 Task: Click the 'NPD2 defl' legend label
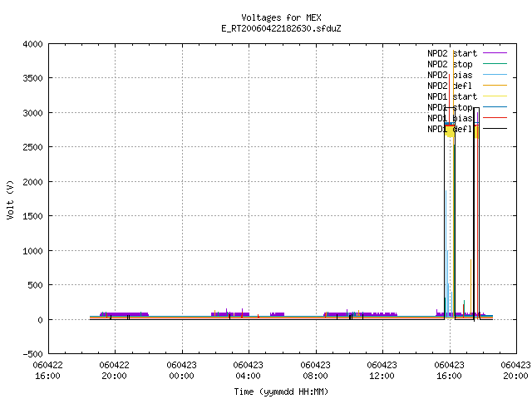click(x=450, y=86)
